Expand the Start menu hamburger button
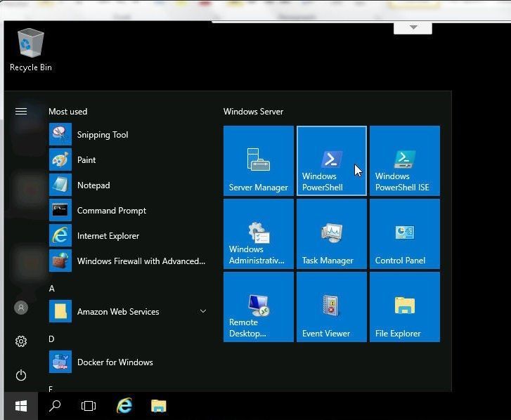This screenshot has height=420, width=511. pos(21,112)
